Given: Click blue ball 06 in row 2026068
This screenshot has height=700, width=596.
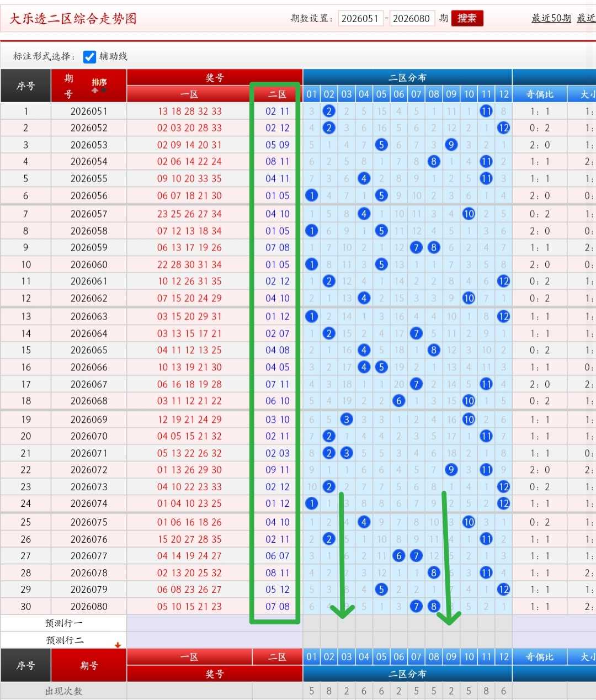Looking at the screenshot, I should point(398,401).
